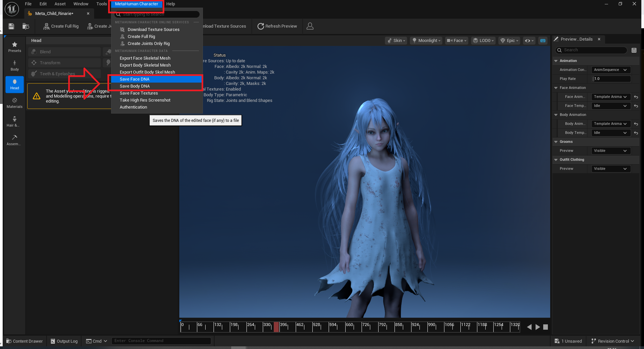
Task: Select the Body panel icon
Action: coord(14,65)
